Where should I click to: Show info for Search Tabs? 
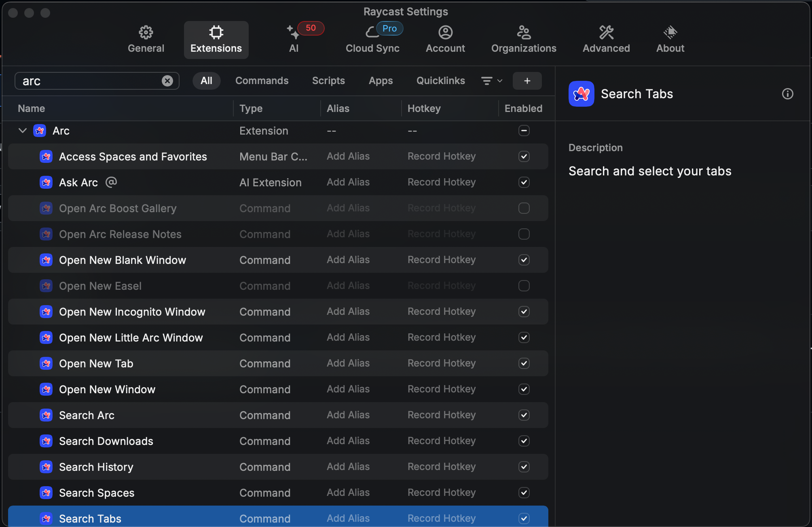point(787,94)
